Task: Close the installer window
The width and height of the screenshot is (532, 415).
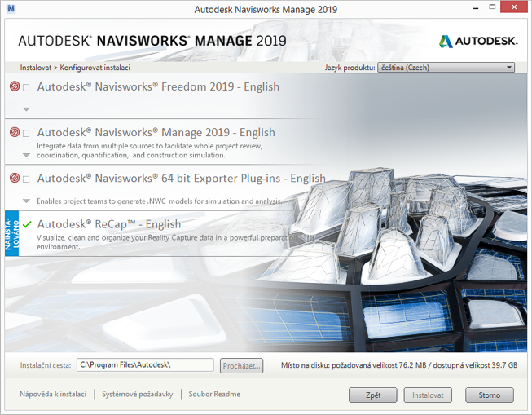Action: pos(513,9)
